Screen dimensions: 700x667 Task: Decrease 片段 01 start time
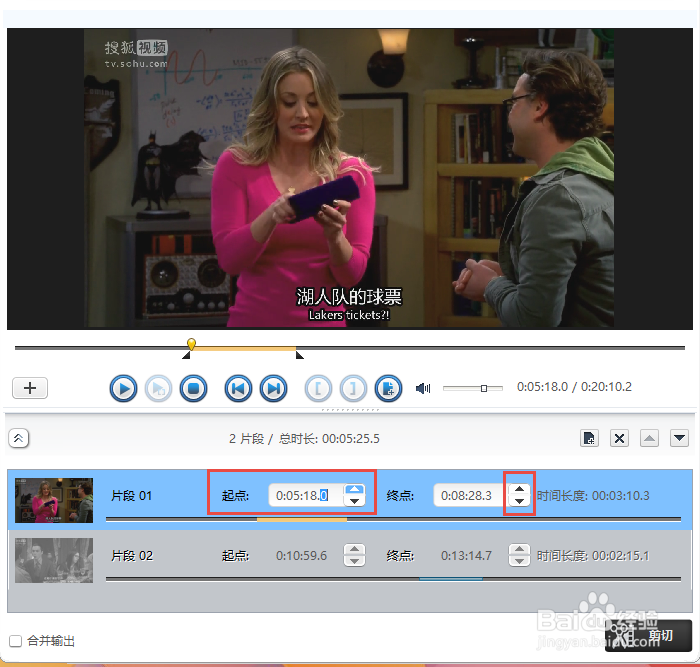pyautogui.click(x=354, y=501)
